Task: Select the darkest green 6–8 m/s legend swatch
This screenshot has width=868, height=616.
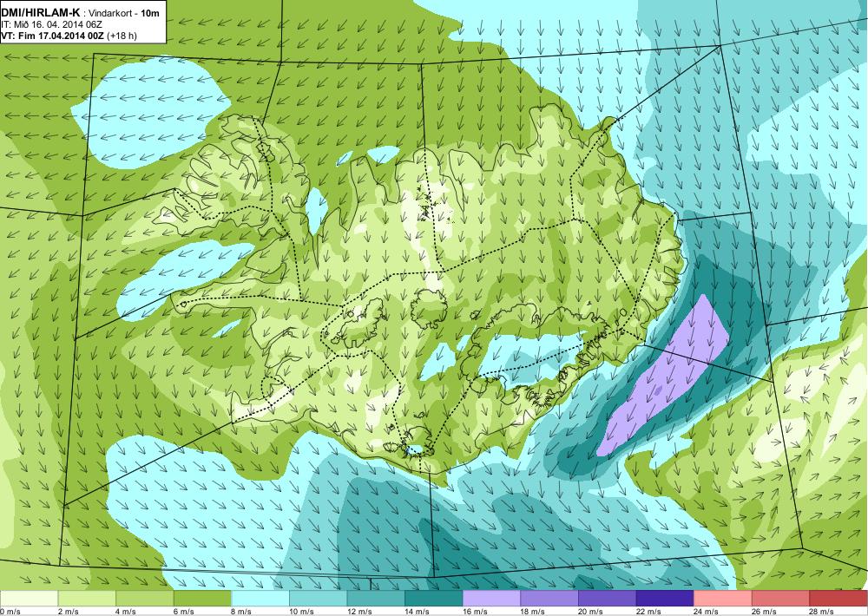Action: 202,599
